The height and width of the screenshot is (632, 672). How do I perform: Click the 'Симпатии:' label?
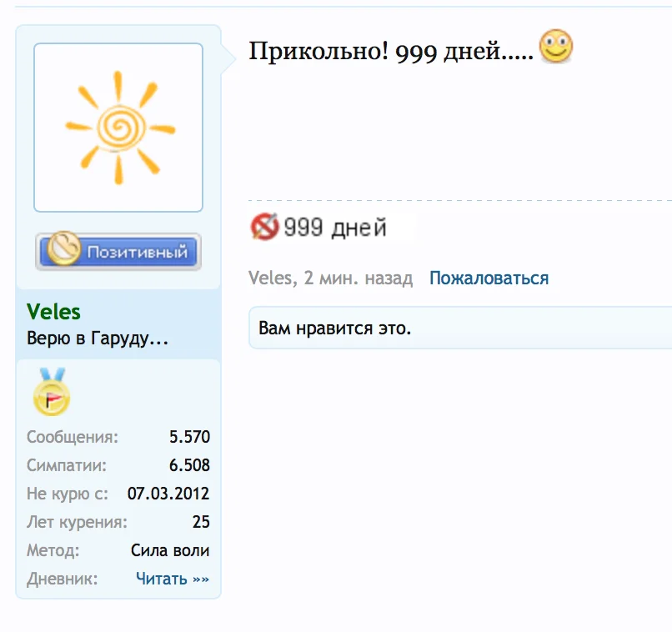click(x=67, y=465)
